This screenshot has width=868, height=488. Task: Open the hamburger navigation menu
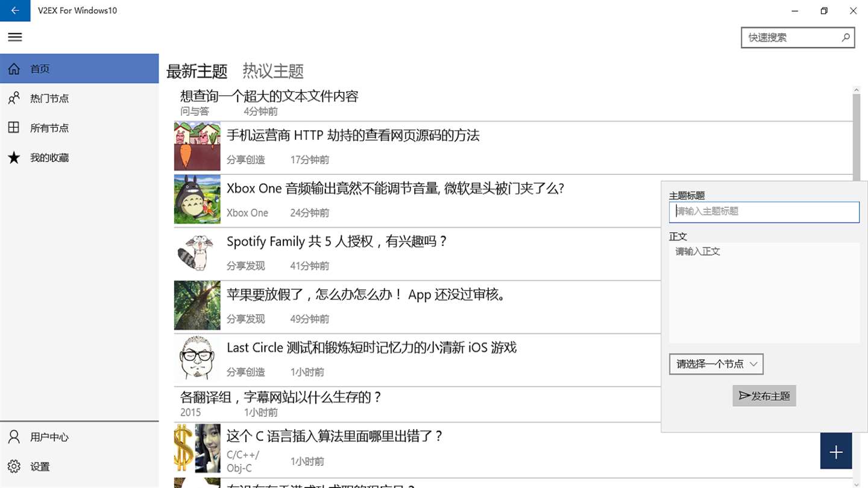pyautogui.click(x=14, y=37)
